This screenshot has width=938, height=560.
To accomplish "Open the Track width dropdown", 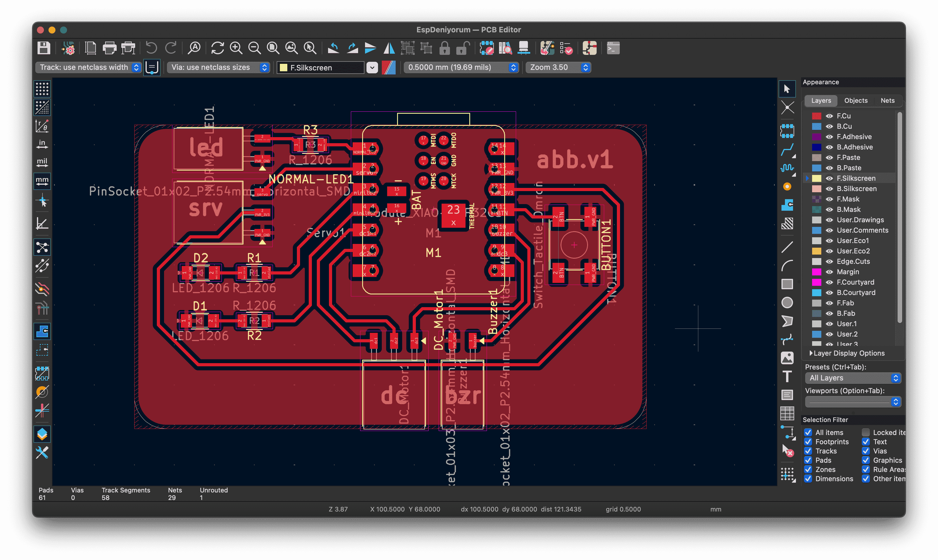I will pyautogui.click(x=89, y=68).
